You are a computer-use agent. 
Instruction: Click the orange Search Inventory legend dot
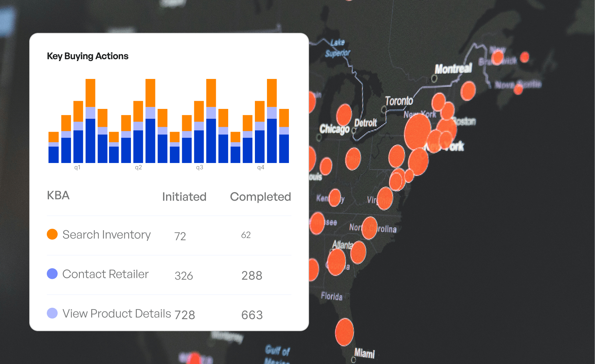52,234
